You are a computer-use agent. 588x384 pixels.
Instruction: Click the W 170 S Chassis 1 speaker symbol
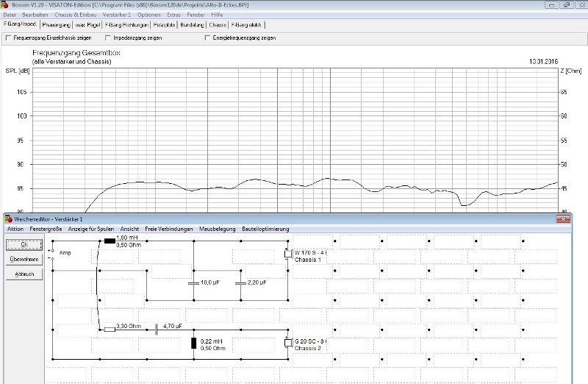click(287, 255)
